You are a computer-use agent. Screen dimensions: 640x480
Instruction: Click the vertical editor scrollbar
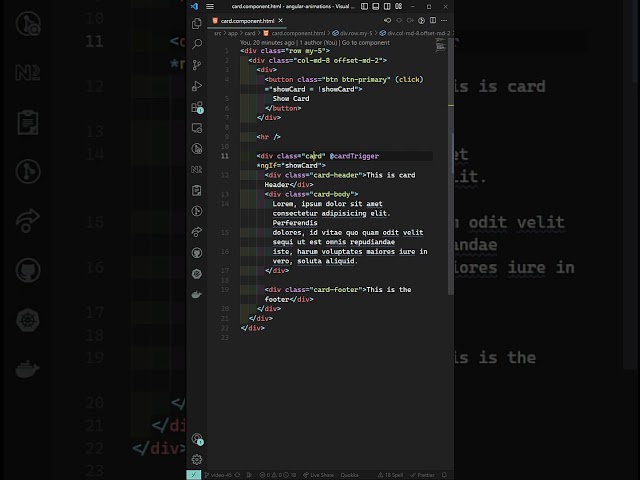(x=451, y=165)
